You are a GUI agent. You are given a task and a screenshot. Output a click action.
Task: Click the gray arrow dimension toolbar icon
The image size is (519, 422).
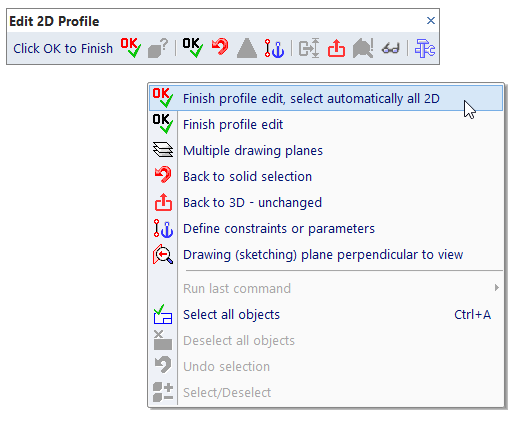coord(309,48)
